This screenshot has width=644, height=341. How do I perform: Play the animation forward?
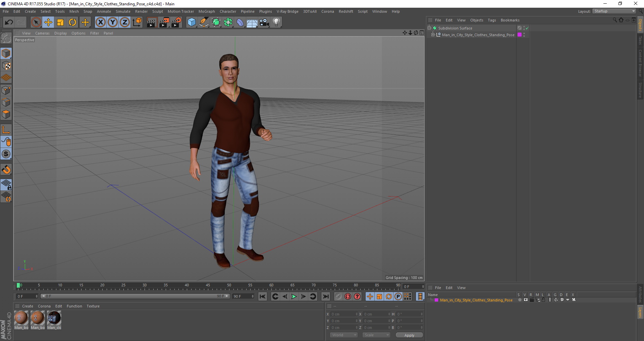(294, 296)
